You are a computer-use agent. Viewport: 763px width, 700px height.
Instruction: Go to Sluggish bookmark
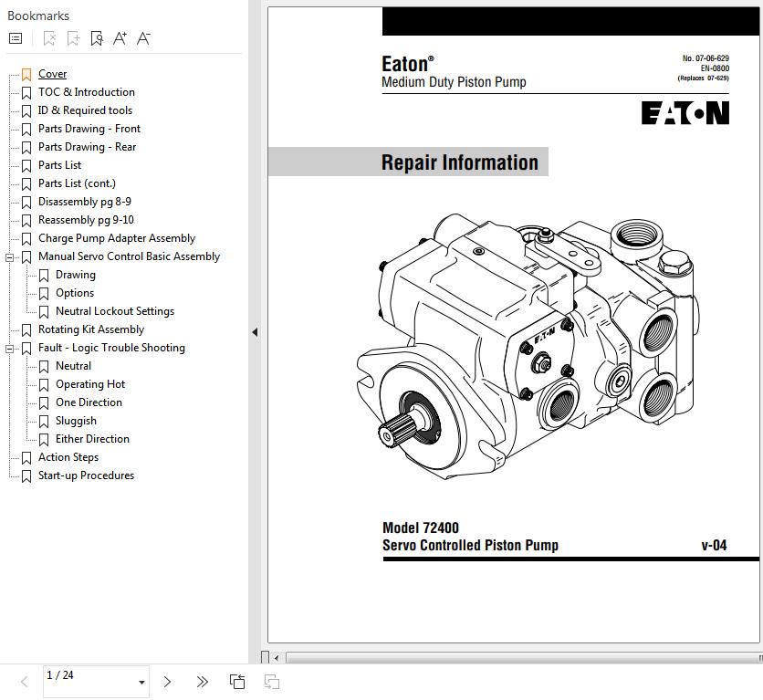click(76, 421)
